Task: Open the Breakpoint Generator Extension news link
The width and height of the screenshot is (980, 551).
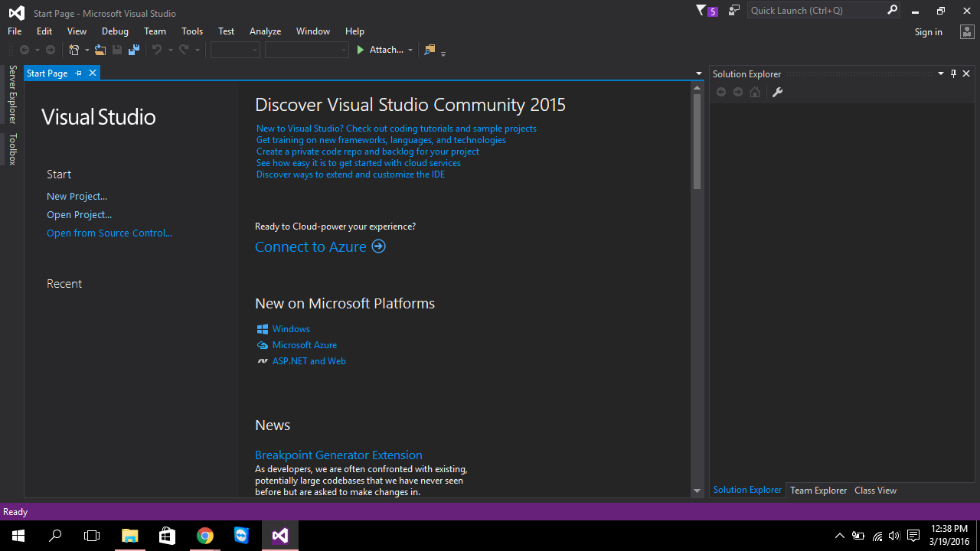Action: 338,455
